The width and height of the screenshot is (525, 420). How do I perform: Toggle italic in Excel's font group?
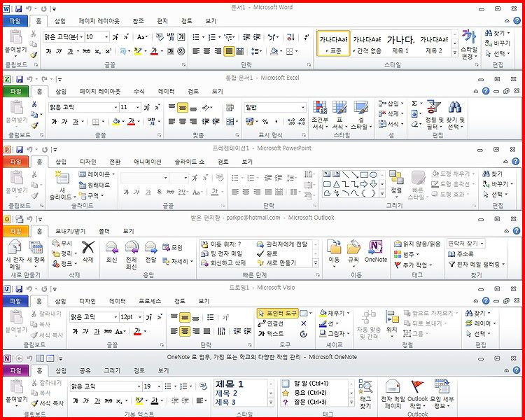(x=64, y=122)
